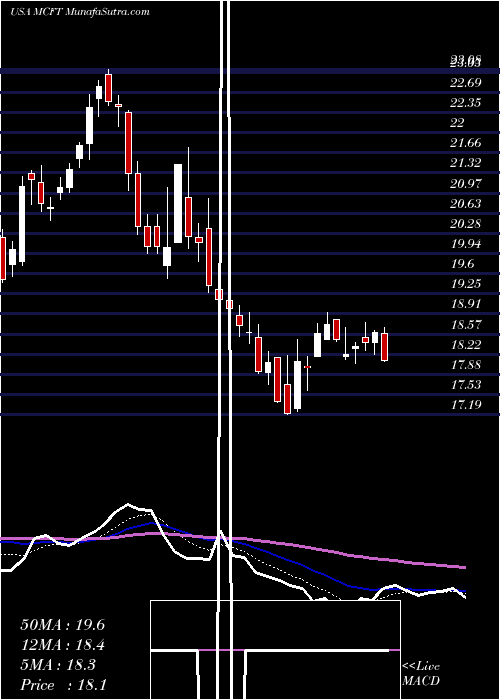Click the 21.32 price axis label
Viewport: 500px width, 700px height.
466,163
